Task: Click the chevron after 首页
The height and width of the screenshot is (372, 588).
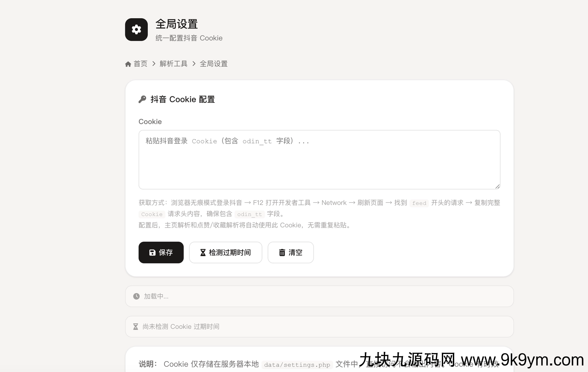Action: [154, 64]
